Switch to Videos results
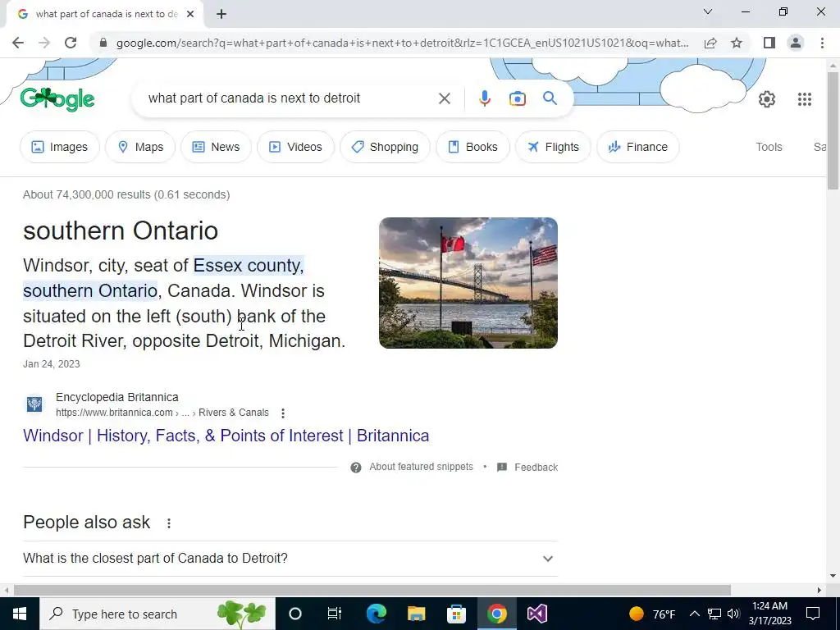The image size is (840, 630). (295, 147)
